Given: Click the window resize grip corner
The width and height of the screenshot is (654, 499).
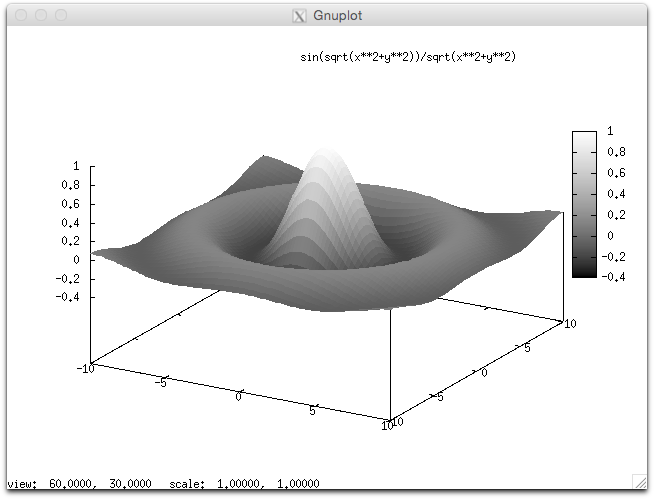Looking at the screenshot, I should pos(639,481).
